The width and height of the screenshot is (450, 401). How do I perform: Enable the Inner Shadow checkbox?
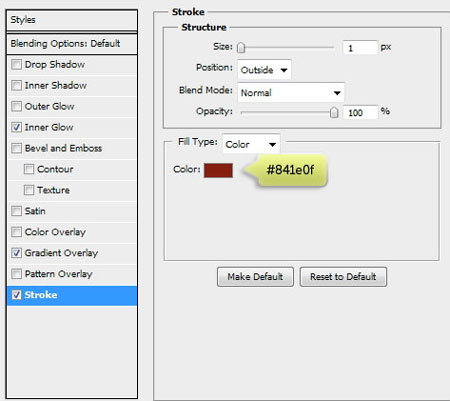[x=16, y=85]
